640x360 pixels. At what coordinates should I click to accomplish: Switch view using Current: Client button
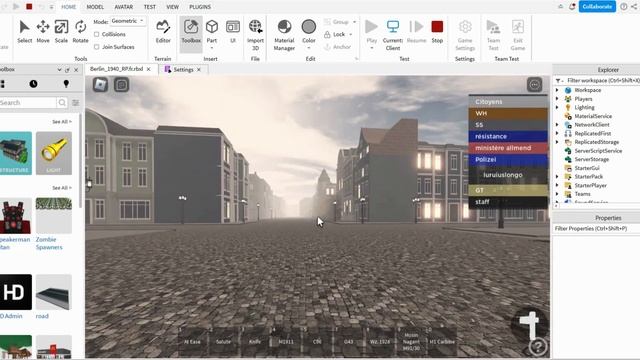pos(393,35)
